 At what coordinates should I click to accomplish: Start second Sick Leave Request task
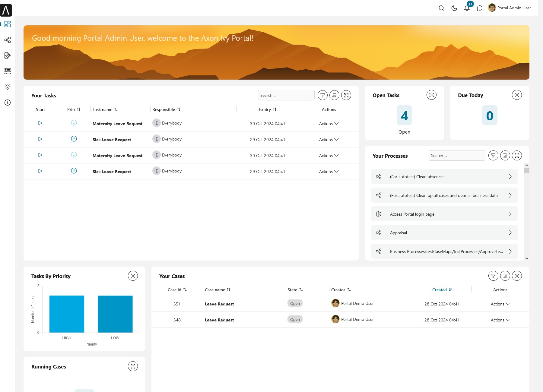coord(40,171)
